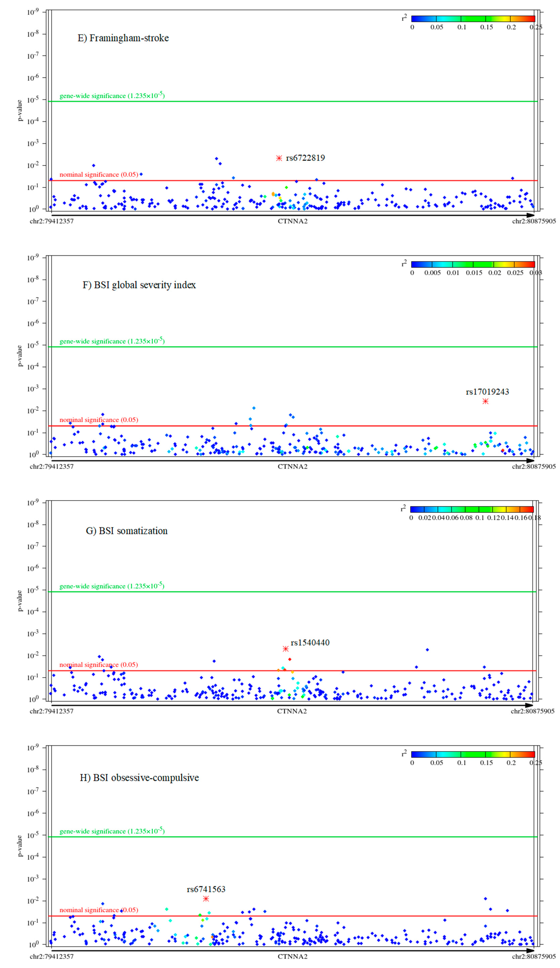Click the red asterisk marker for rs17019243
Viewport: 560px width, 968px height.
tap(485, 401)
